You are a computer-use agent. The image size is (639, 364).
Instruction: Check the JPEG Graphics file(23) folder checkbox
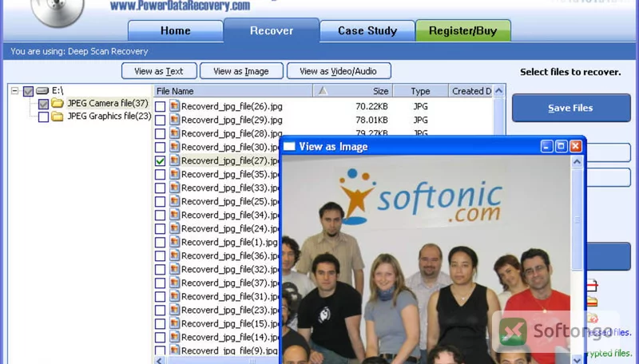pyautogui.click(x=43, y=117)
